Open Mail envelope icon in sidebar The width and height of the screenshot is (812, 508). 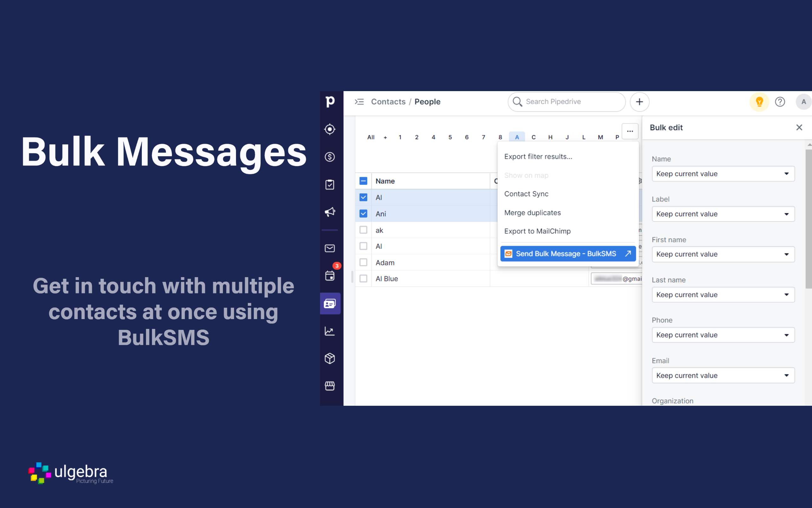point(330,248)
